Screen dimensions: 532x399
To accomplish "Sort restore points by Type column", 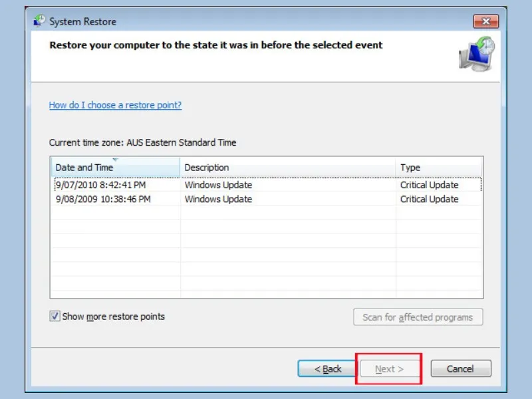I will (x=410, y=168).
